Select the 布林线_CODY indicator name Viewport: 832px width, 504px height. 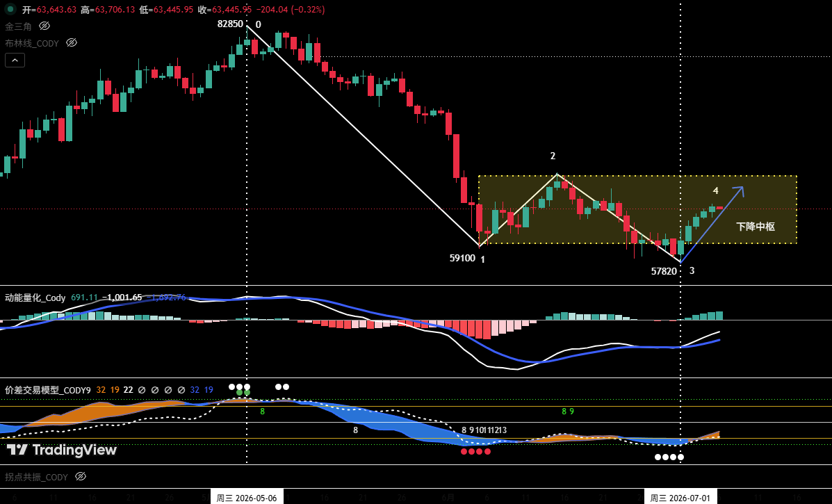32,43
